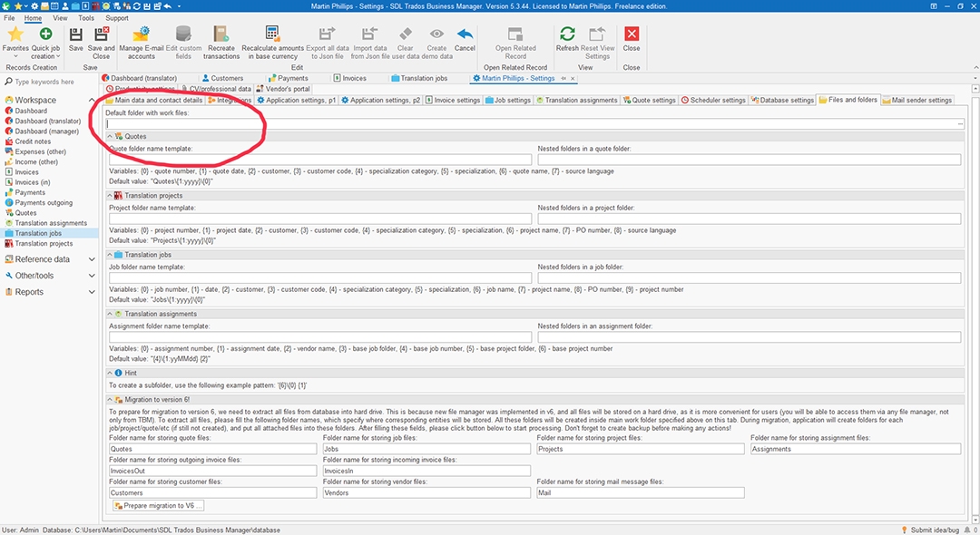Click the red Close ribbon icon

click(x=632, y=34)
